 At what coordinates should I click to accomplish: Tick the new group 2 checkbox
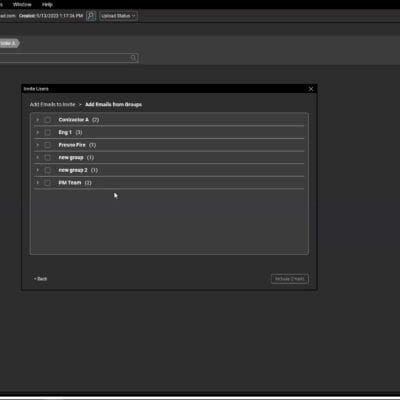48,170
